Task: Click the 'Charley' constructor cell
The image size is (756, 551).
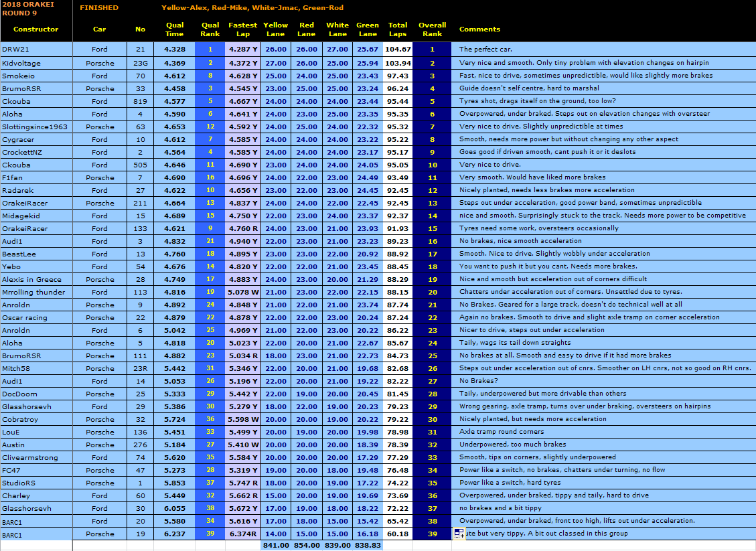Action: [x=37, y=496]
